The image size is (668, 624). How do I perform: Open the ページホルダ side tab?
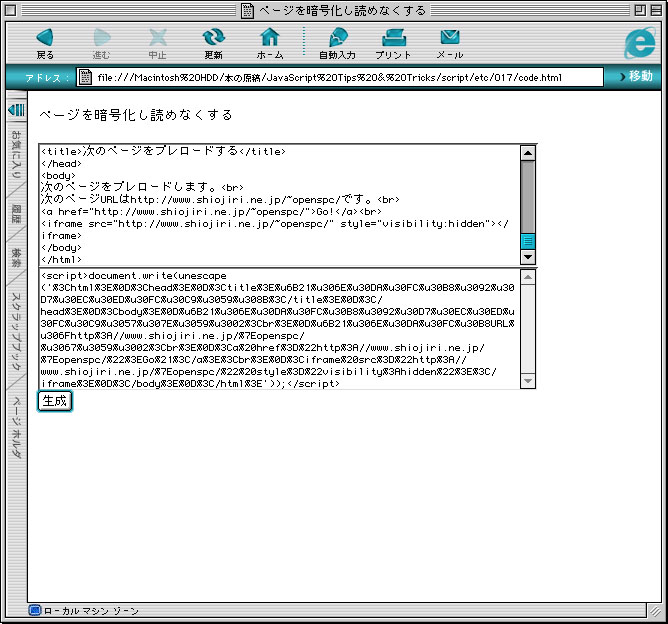coord(16,427)
